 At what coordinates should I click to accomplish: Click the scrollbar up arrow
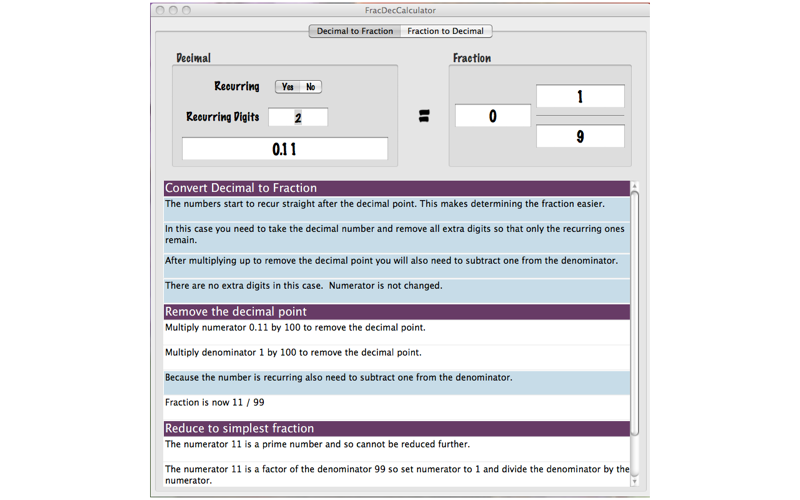point(635,186)
